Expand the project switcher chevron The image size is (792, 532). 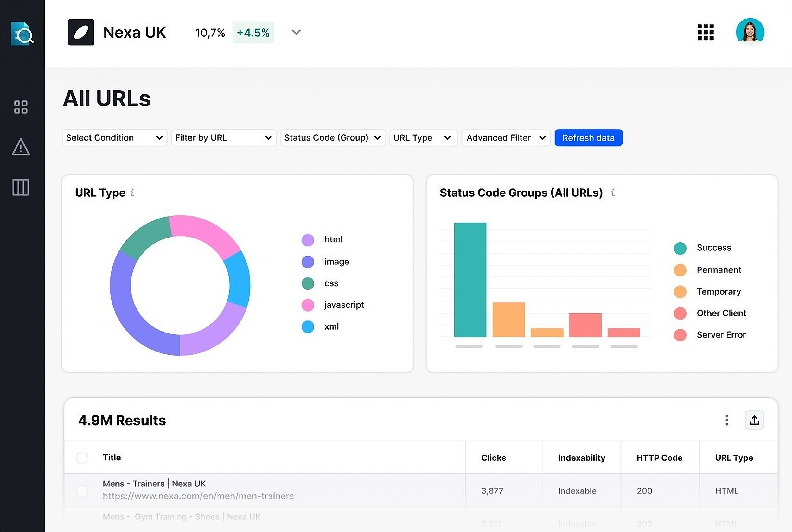pos(296,32)
